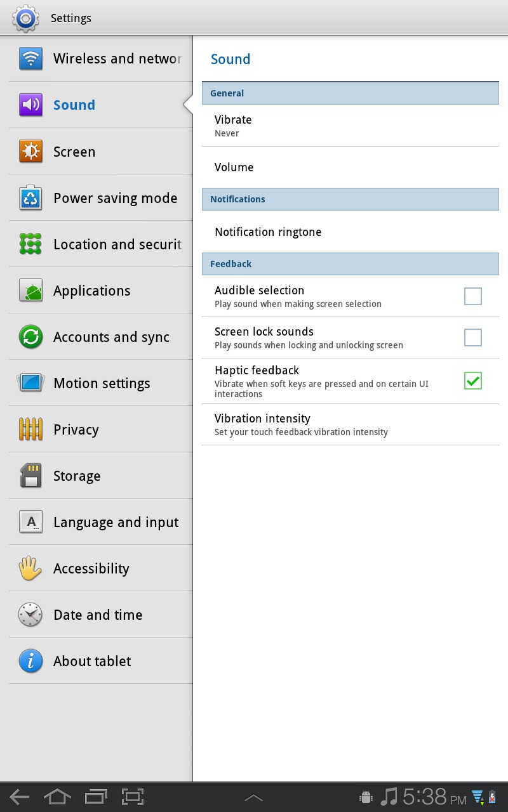Open the Privacy fence icon
Screen dimensions: 508x812
point(30,429)
